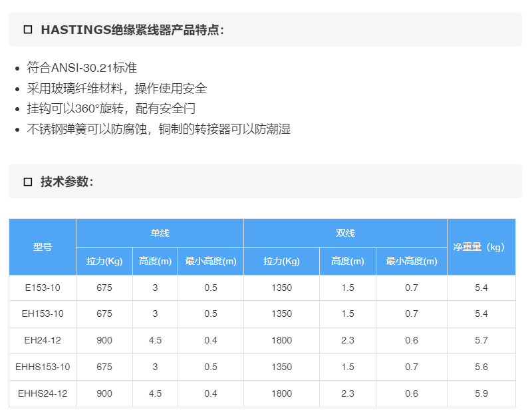Click net weight 5.4 in E153-10 row
The width and height of the screenshot is (532, 420).
481,288
